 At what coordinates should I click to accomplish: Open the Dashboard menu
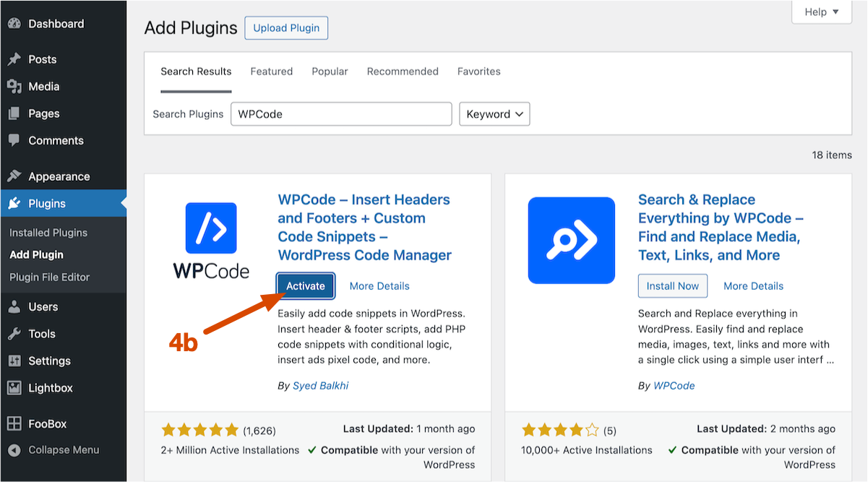(x=56, y=23)
